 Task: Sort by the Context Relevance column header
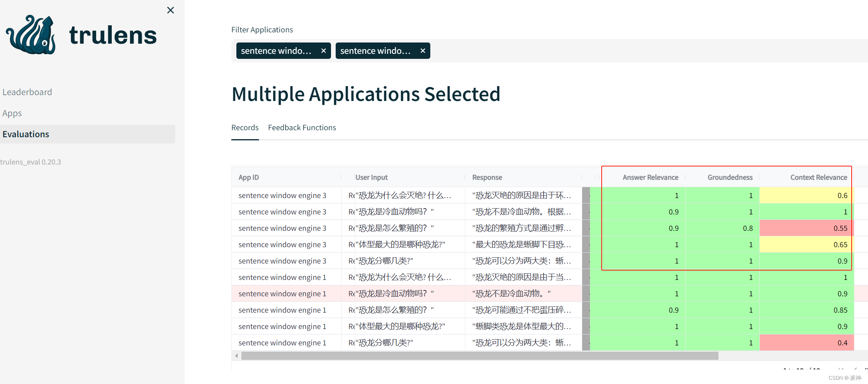click(x=819, y=177)
